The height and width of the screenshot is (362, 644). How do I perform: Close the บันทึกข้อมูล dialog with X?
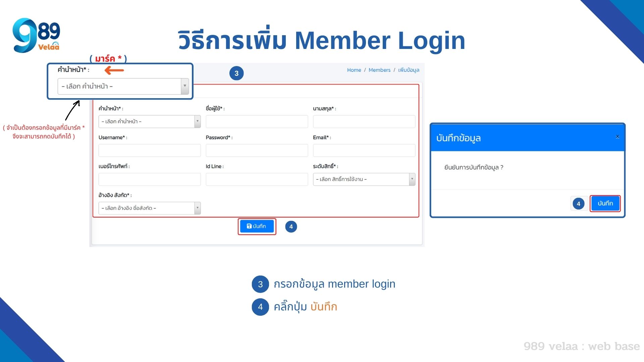click(x=618, y=136)
